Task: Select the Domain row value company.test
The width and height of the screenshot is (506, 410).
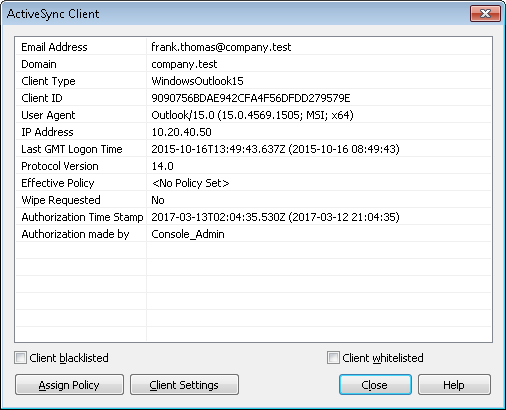Action: 184,64
